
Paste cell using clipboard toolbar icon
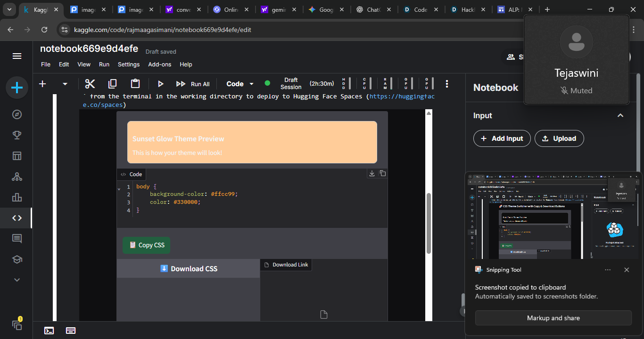click(x=135, y=84)
